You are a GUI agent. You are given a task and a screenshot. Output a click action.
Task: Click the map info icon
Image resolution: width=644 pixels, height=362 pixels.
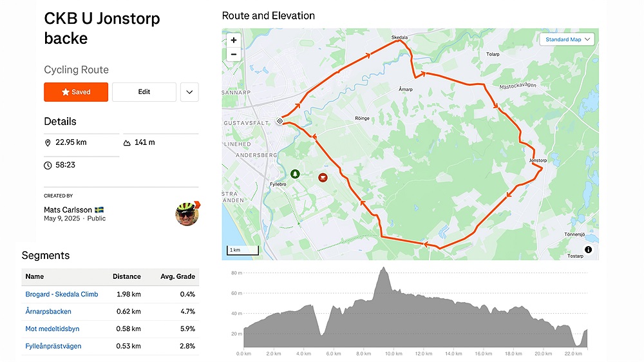(x=589, y=250)
